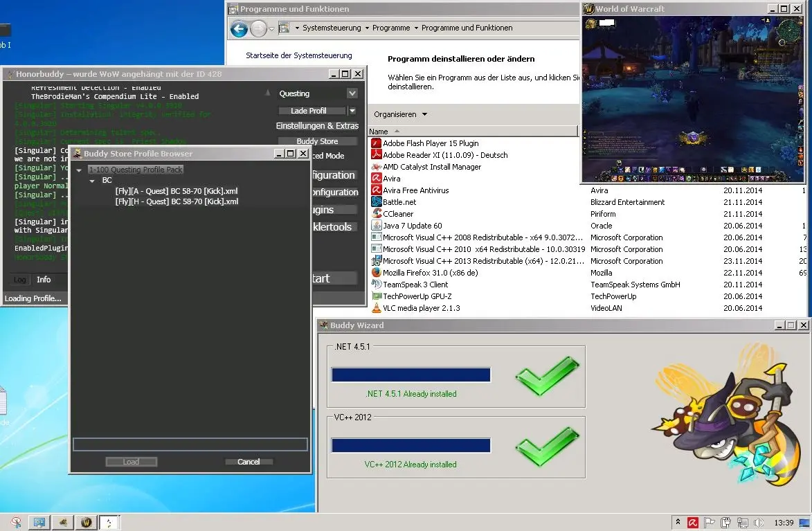Click the Avira Free Antivirus icon

(377, 190)
